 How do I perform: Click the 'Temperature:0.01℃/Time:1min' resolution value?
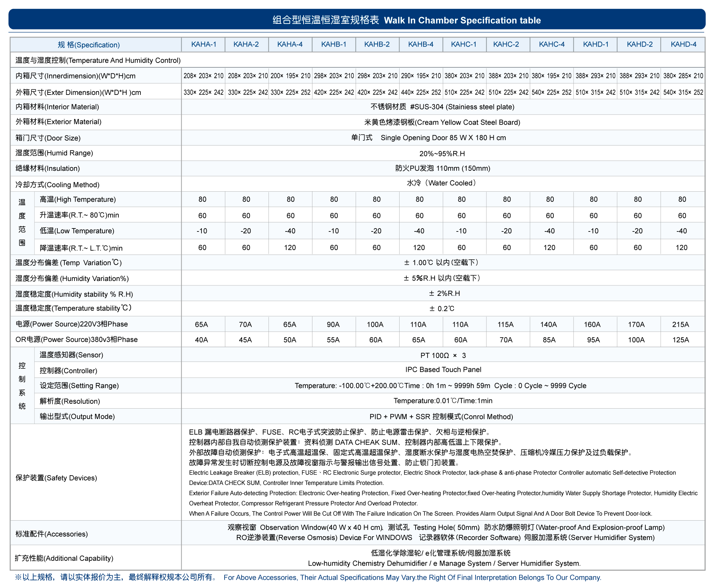[443, 401]
